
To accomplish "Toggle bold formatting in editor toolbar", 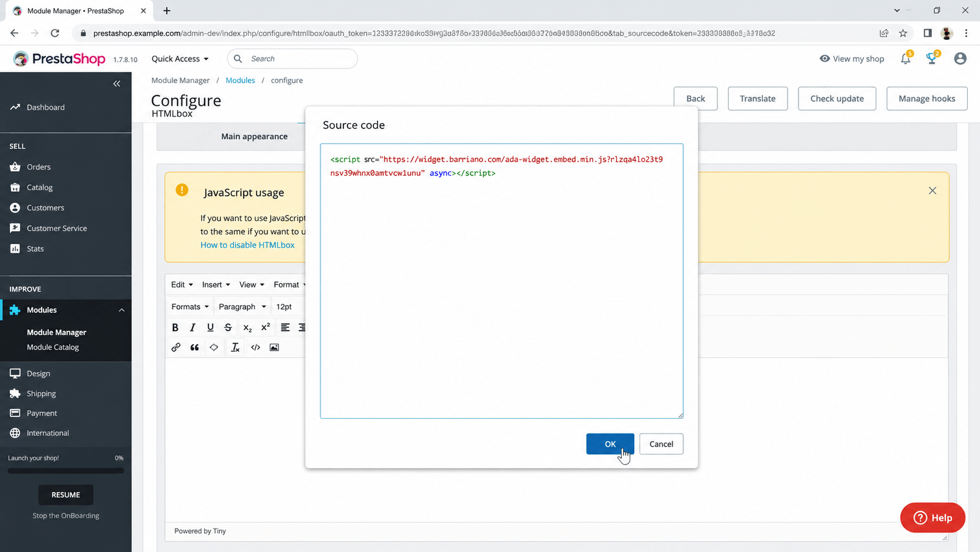I will coord(175,327).
